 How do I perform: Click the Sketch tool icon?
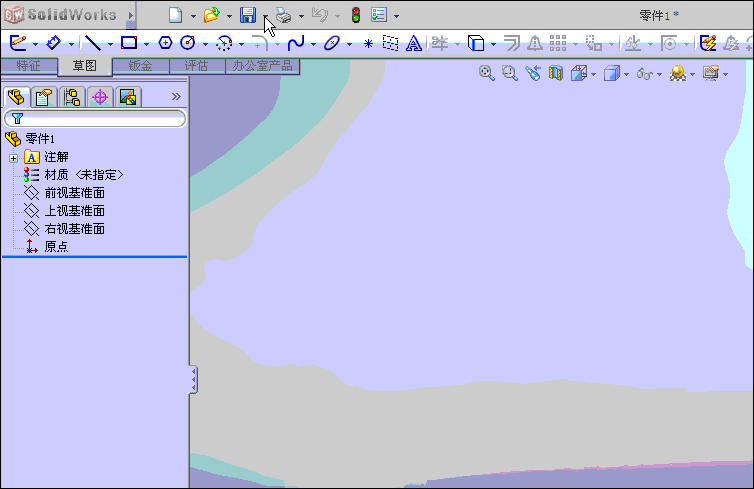coord(18,43)
